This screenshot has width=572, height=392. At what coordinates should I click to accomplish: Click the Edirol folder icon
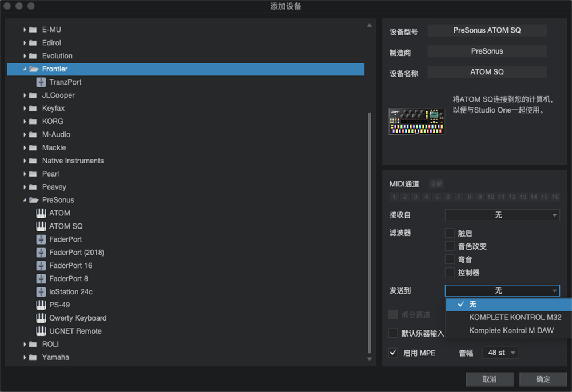coord(33,43)
